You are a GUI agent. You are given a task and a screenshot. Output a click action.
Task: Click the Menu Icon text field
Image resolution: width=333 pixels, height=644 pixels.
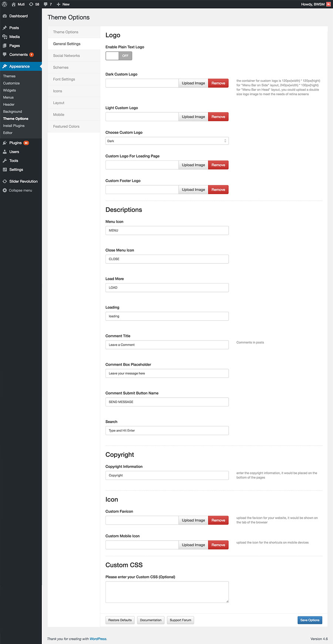(x=167, y=230)
